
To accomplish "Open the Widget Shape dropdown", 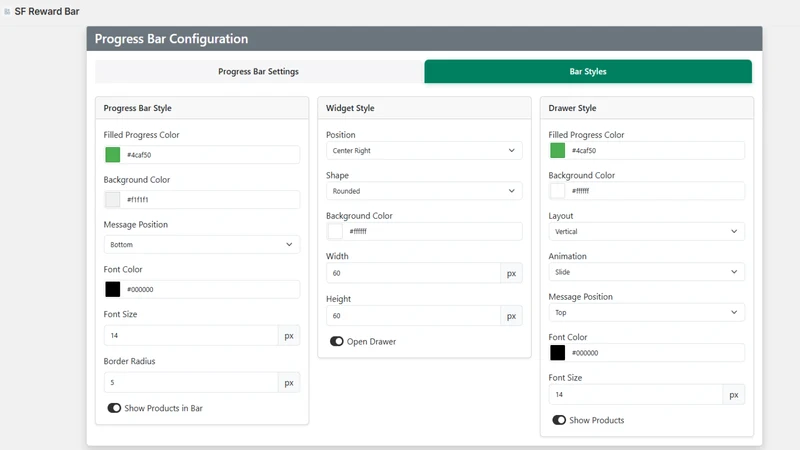I will point(424,191).
